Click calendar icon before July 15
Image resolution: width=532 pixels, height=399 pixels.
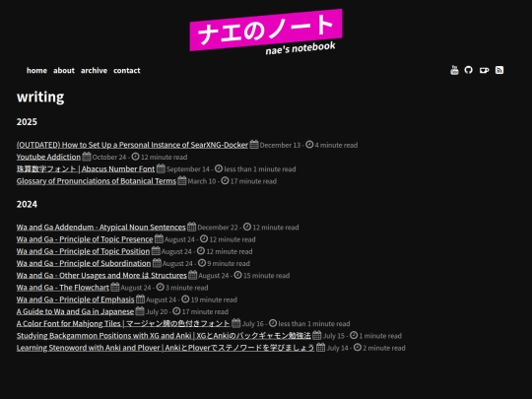tap(317, 335)
